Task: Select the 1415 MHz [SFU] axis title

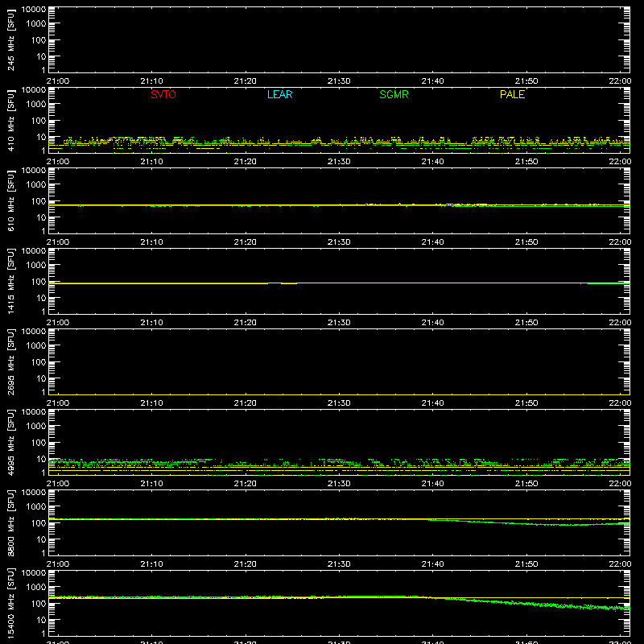Action: [11, 281]
